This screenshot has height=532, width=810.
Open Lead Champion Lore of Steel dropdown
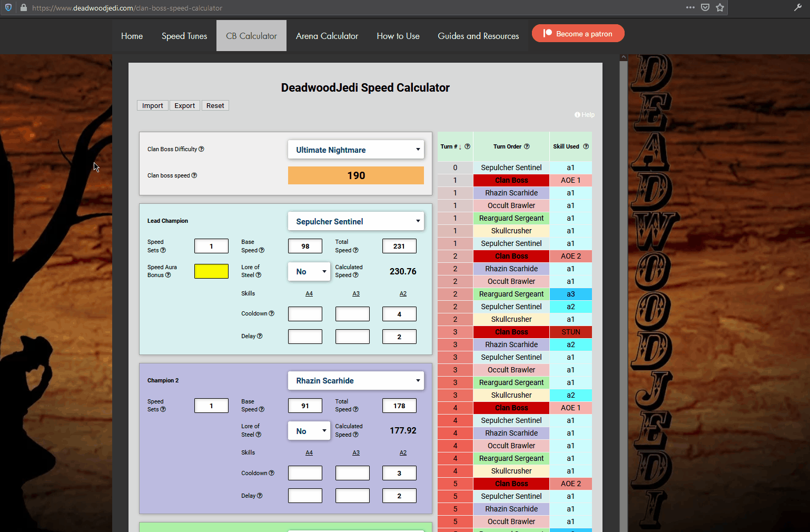(309, 272)
